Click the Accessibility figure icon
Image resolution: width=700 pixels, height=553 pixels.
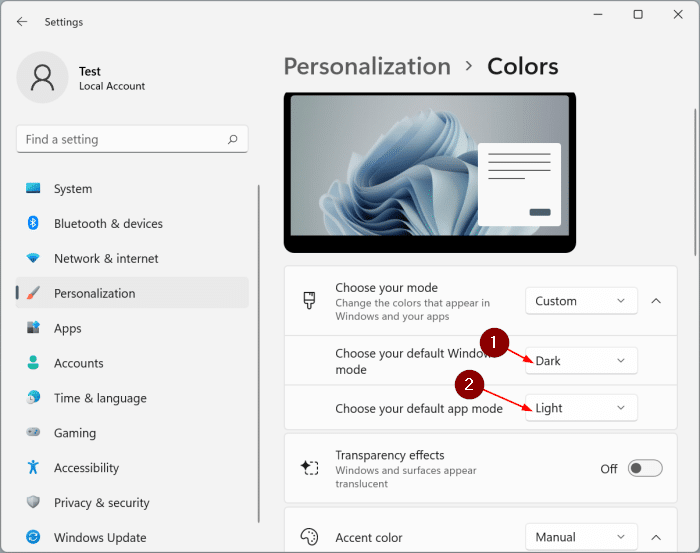point(33,467)
